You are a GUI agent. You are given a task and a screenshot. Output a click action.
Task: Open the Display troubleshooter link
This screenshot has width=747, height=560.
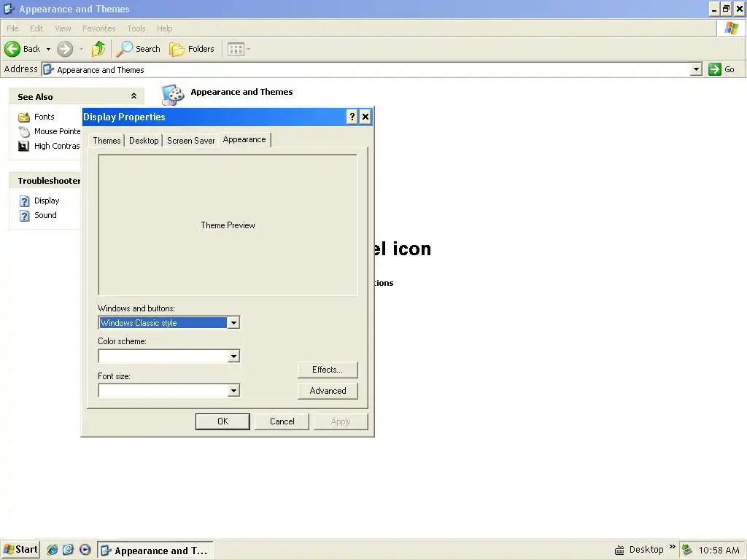coord(47,201)
